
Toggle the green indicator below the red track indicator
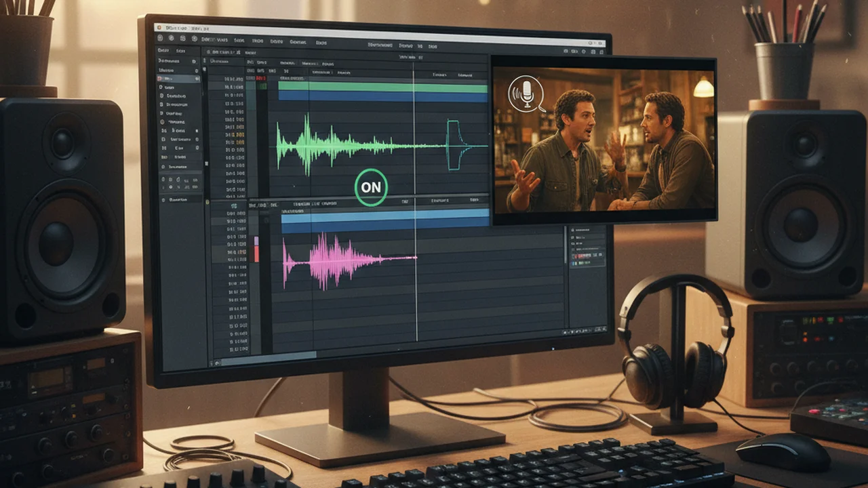(262, 86)
